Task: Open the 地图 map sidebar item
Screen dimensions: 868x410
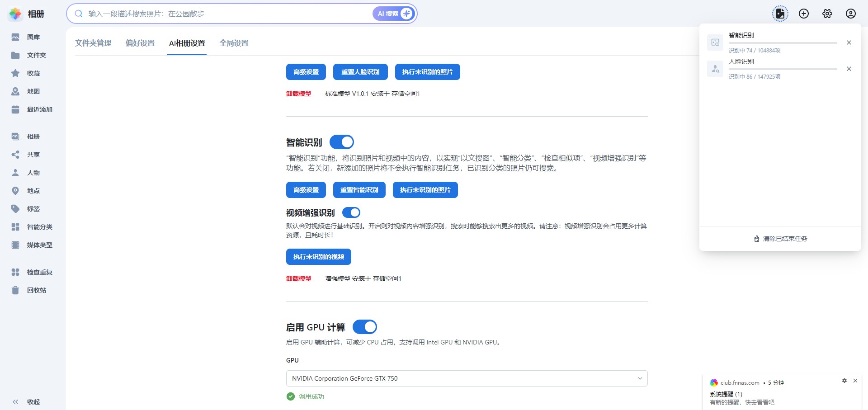Action: tap(33, 91)
